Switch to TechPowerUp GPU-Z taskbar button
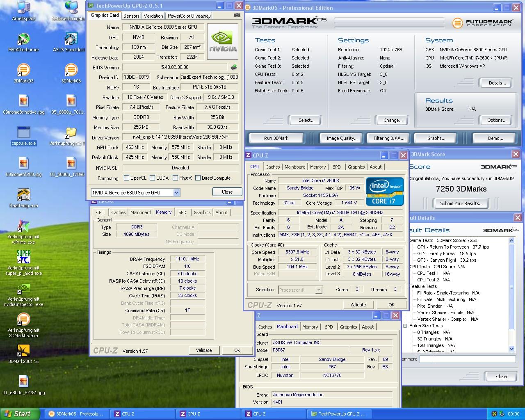 point(340,414)
